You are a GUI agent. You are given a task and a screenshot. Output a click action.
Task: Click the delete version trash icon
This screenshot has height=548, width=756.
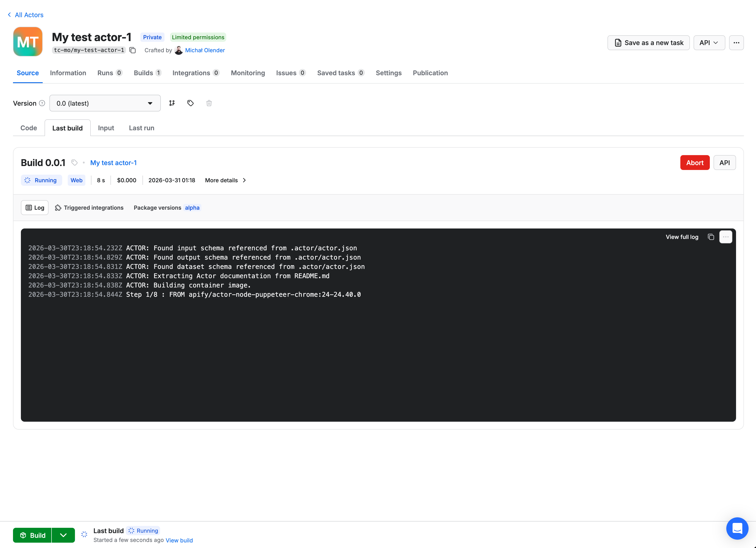[x=209, y=103]
